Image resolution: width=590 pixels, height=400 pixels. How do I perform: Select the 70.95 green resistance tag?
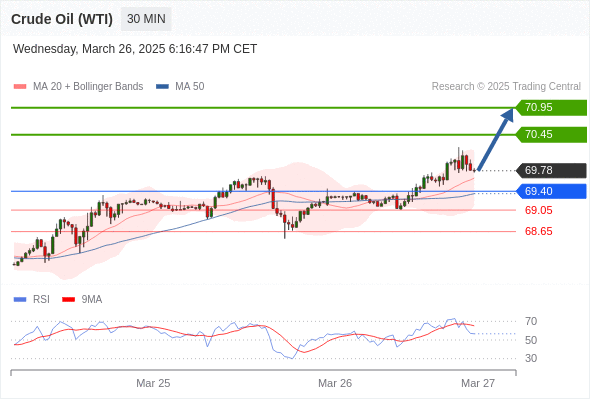tap(551, 108)
